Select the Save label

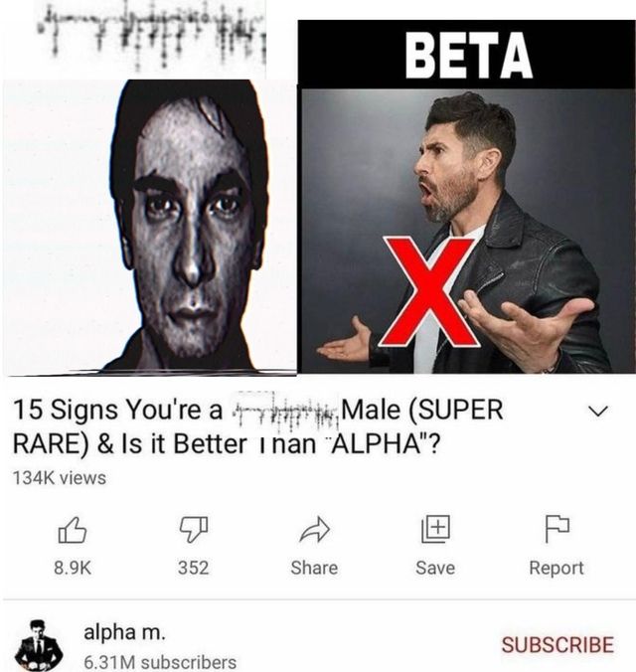[x=435, y=568]
